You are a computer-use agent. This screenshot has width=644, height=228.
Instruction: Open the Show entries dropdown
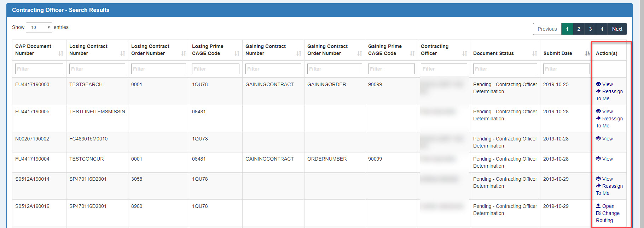coord(39,28)
